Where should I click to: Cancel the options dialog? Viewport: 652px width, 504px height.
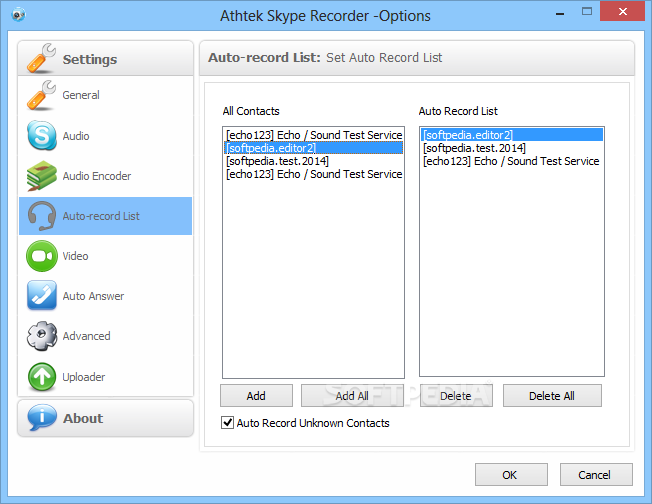click(x=596, y=475)
